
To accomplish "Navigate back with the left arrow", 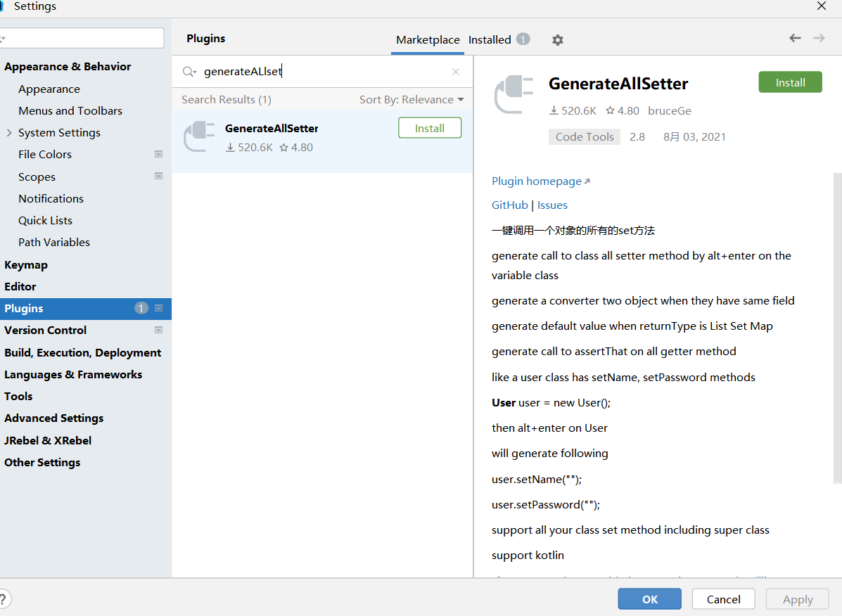I will point(795,37).
